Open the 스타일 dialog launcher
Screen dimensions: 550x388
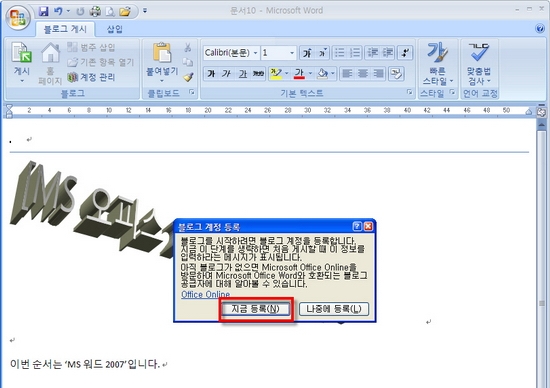click(x=452, y=92)
